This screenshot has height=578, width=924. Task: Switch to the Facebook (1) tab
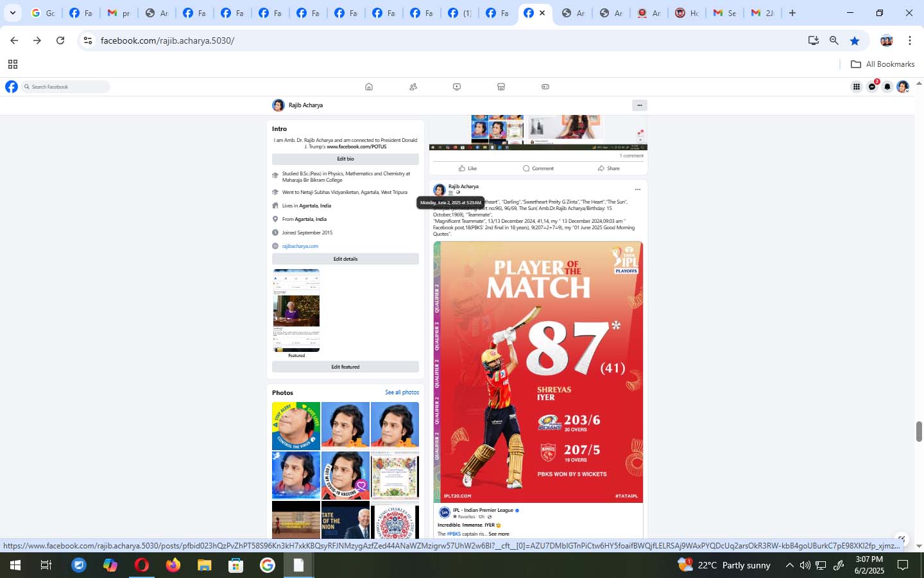tap(460, 13)
